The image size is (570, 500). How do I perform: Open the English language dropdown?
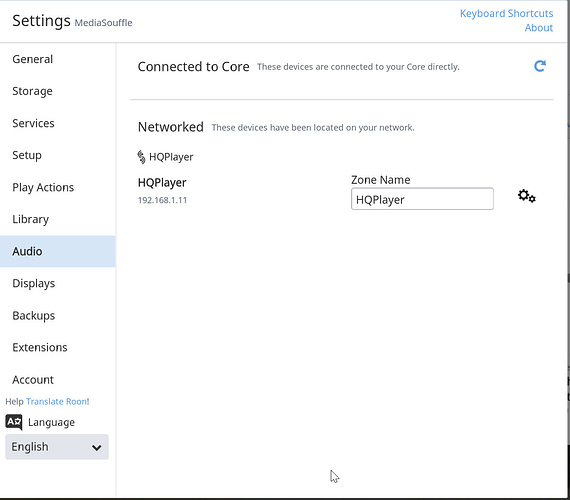click(57, 447)
